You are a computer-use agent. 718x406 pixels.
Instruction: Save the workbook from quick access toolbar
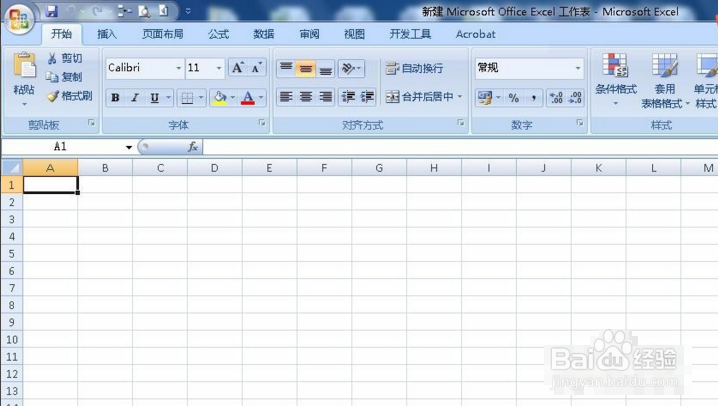(x=51, y=11)
